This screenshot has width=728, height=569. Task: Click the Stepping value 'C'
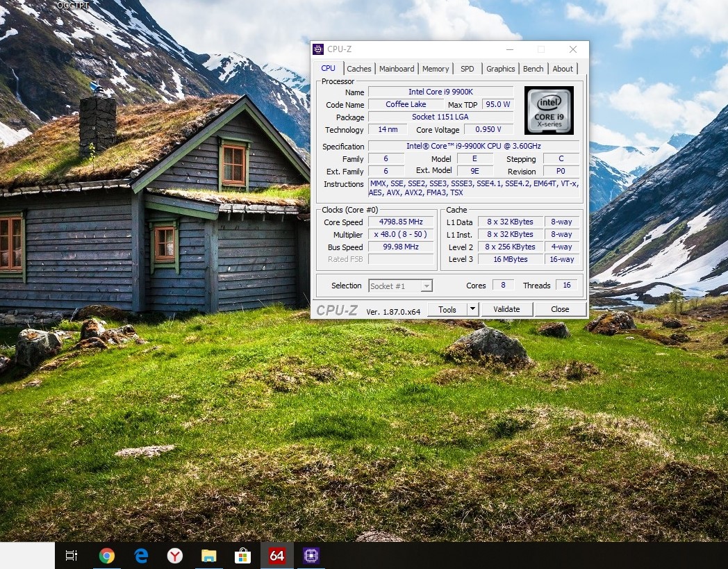click(561, 159)
